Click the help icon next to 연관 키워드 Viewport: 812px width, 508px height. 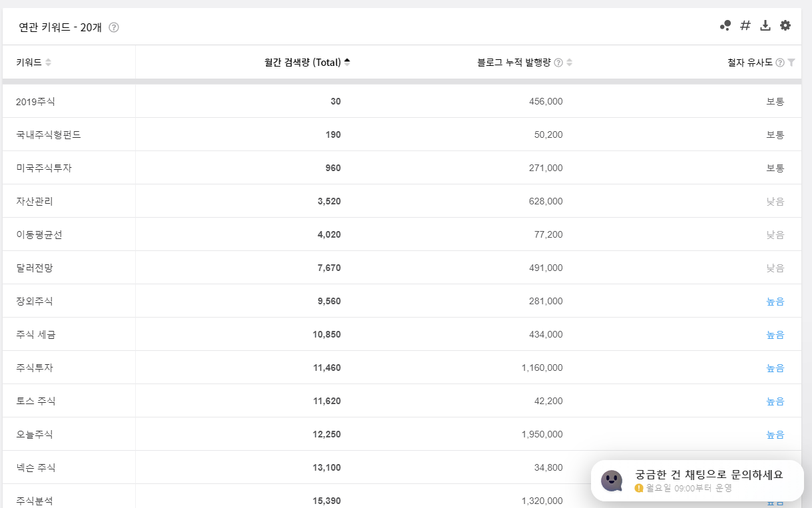[113, 27]
